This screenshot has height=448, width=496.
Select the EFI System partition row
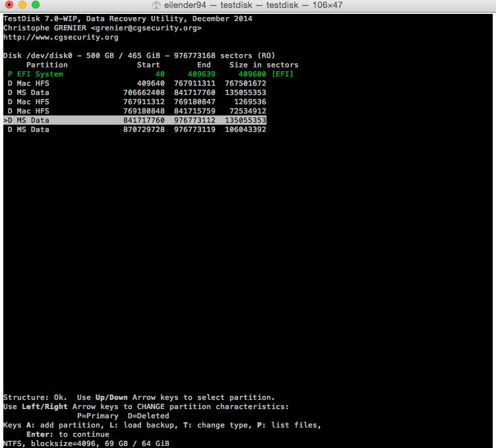[150, 74]
